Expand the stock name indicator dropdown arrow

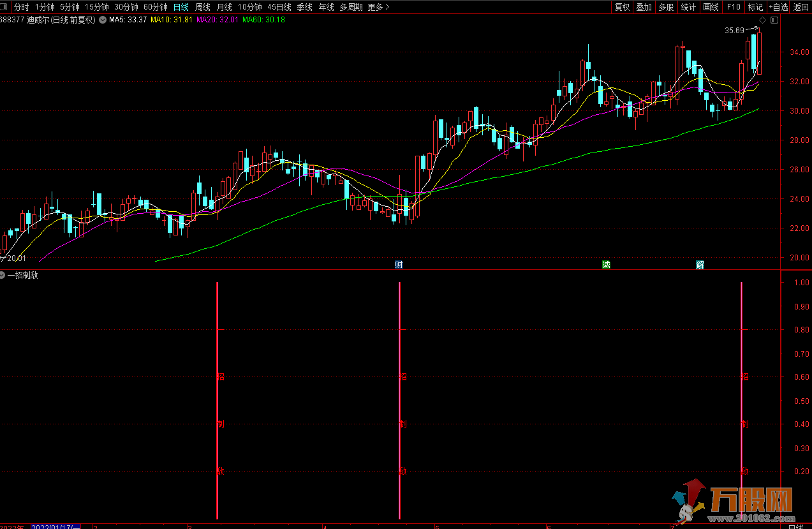[x=103, y=20]
